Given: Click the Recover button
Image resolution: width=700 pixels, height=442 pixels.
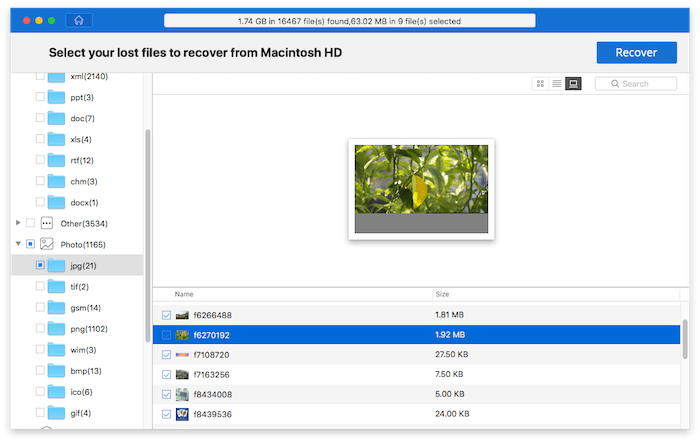Looking at the screenshot, I should 637,53.
